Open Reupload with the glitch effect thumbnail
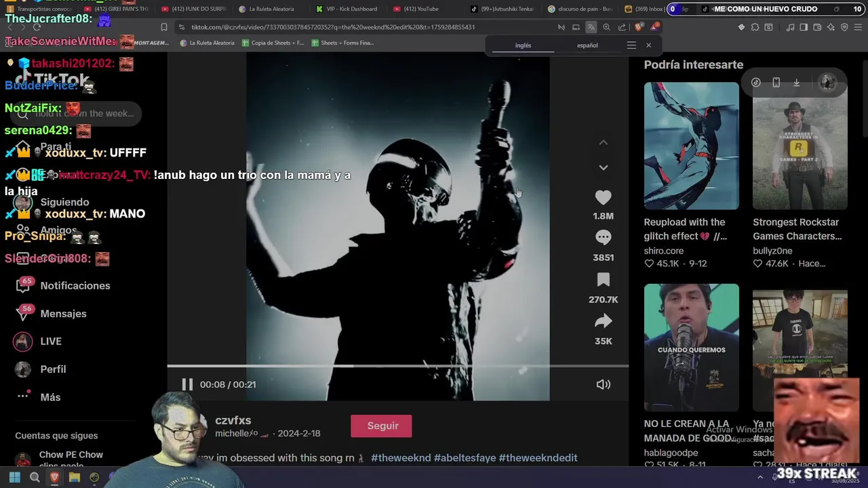868x488 pixels. pos(691,146)
